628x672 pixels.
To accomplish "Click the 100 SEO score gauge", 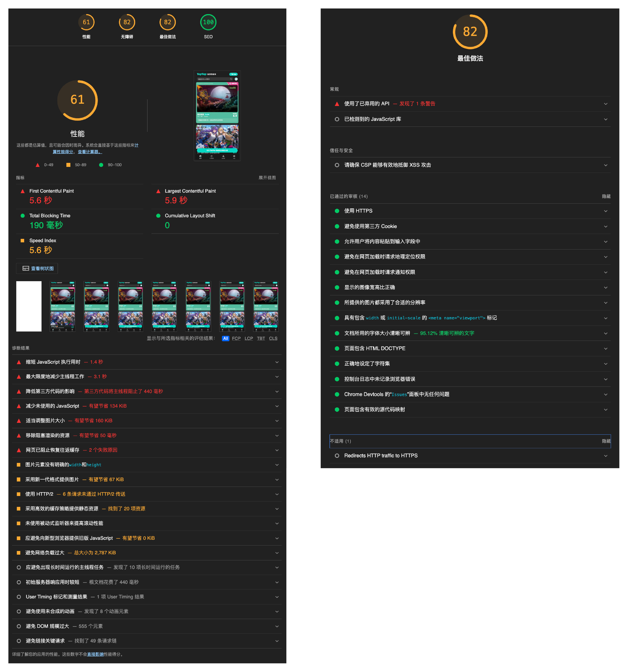I will [x=208, y=22].
